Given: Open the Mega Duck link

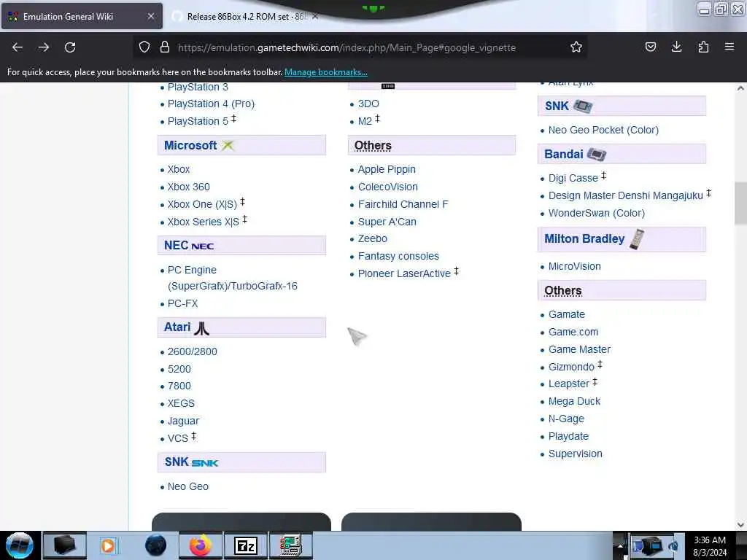Looking at the screenshot, I should click(574, 402).
